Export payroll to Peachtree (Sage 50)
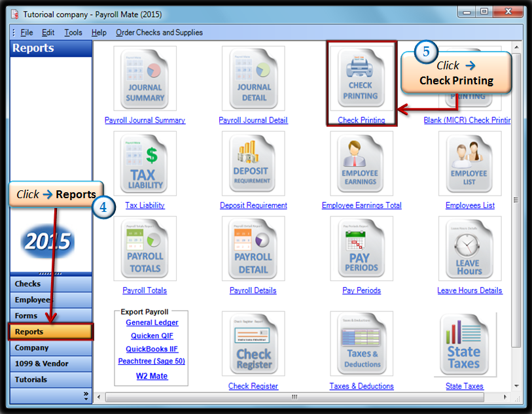 click(x=152, y=361)
